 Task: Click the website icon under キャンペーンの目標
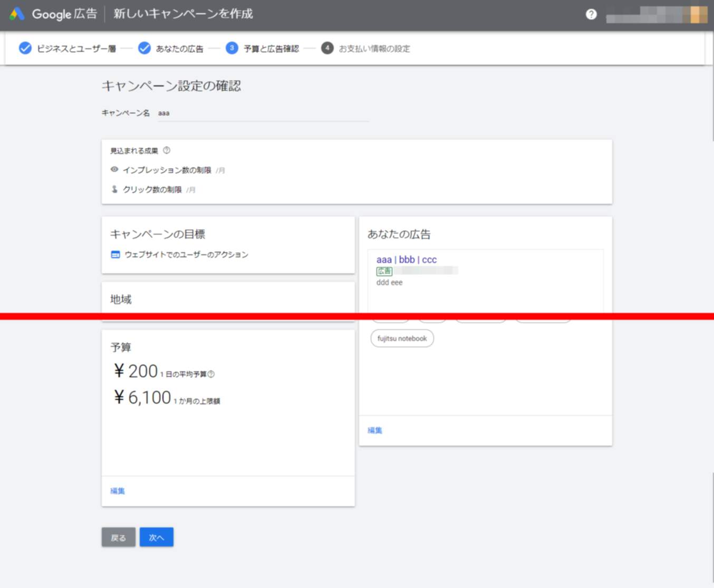(x=115, y=254)
